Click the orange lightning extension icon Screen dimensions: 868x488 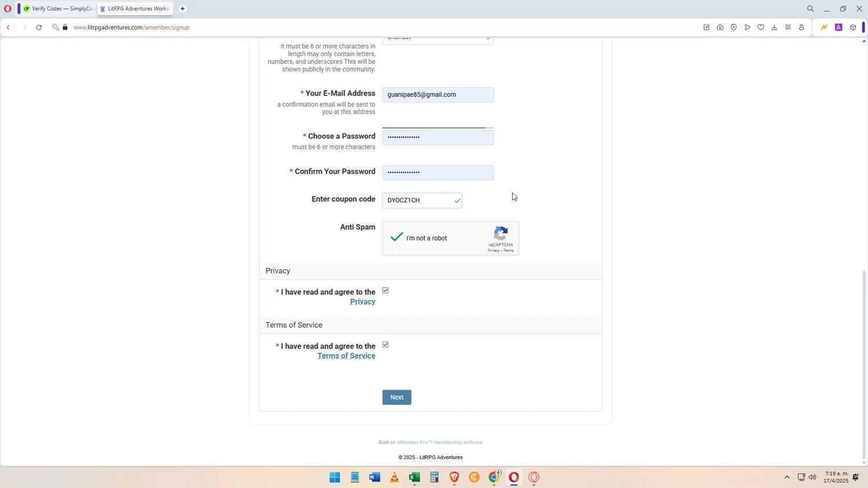click(x=824, y=27)
